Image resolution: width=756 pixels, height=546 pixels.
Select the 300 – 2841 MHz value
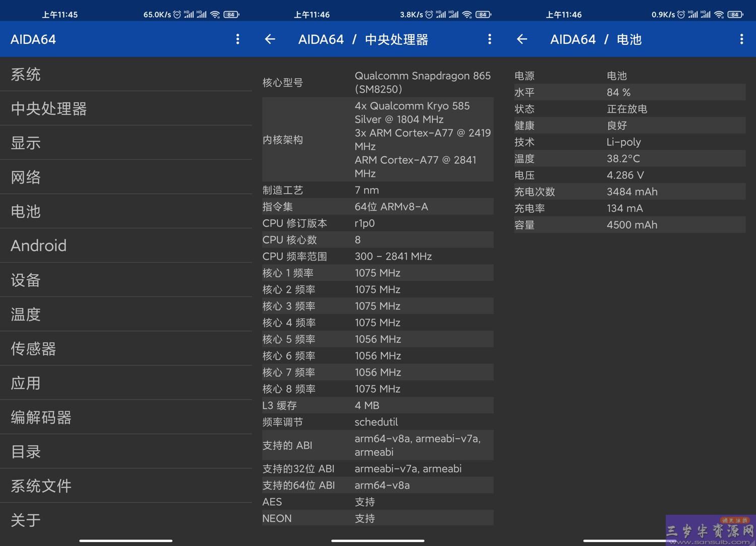point(393,256)
